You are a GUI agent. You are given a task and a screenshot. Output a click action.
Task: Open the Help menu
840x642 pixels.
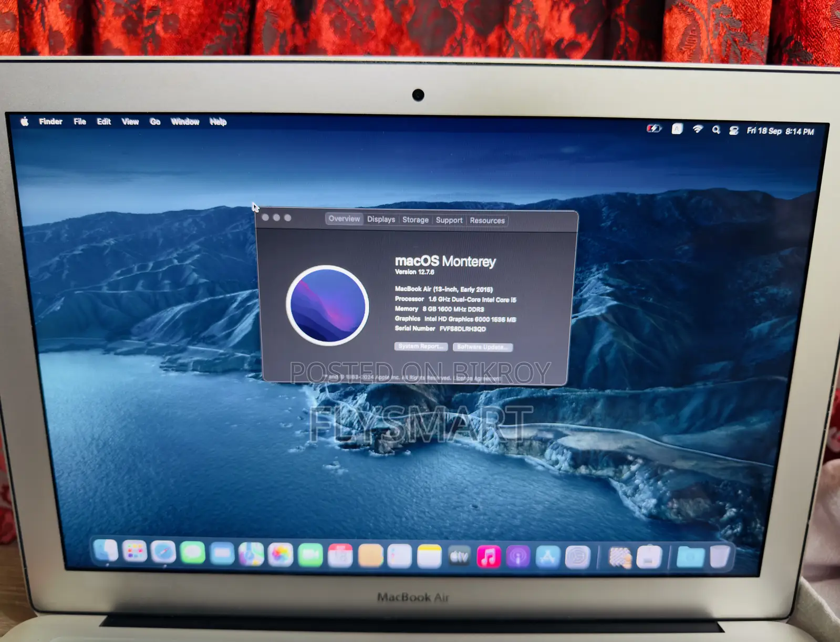(218, 121)
